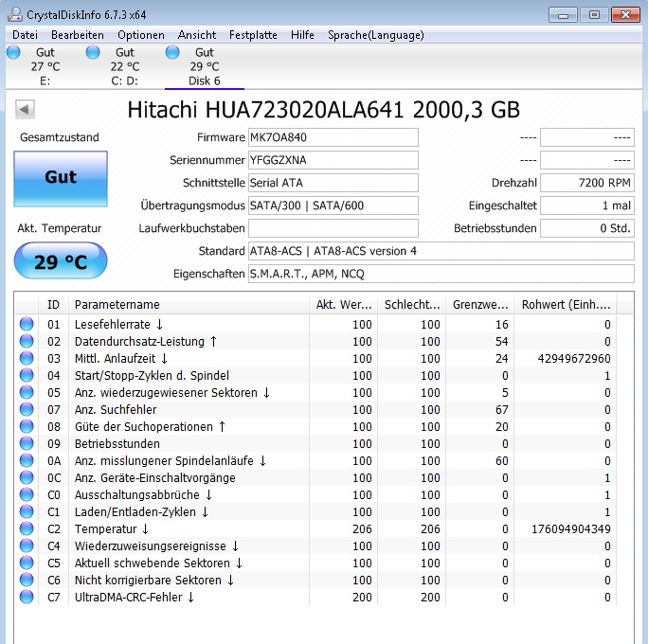
Task: Sort by Parametername column header
Action: [189, 304]
